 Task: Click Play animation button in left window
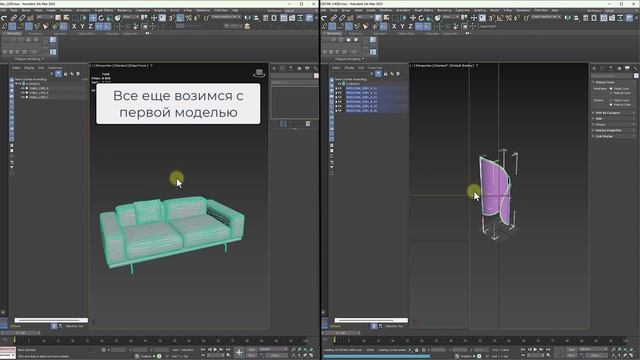[x=216, y=350]
